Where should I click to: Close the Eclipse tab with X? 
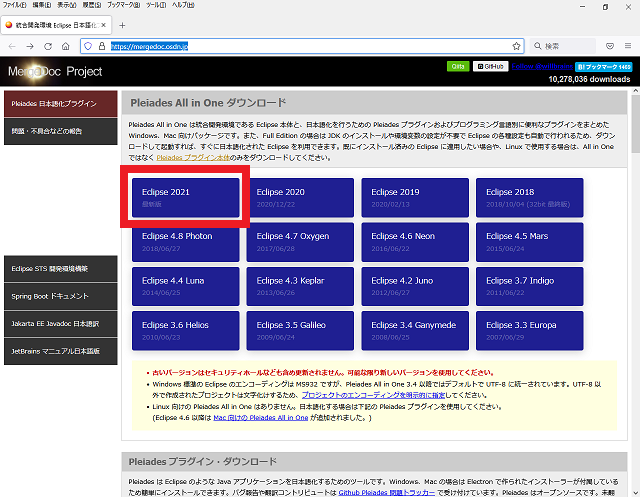(x=104, y=25)
